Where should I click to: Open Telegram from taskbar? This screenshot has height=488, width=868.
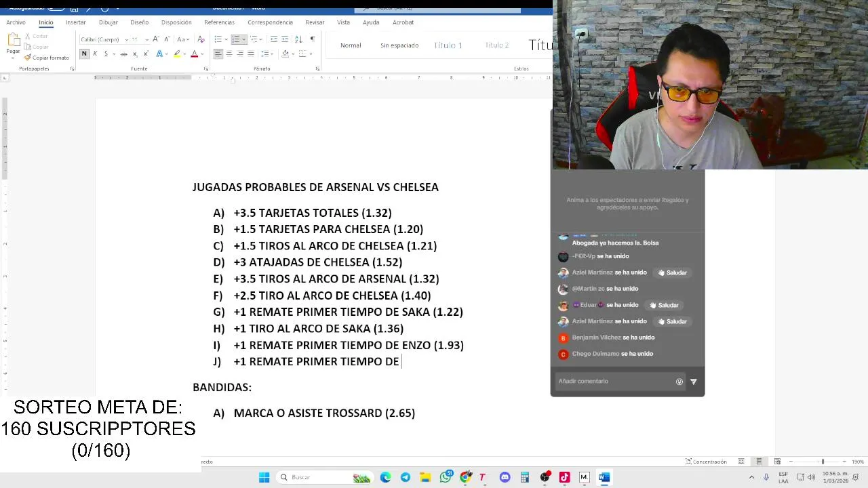[x=406, y=477]
